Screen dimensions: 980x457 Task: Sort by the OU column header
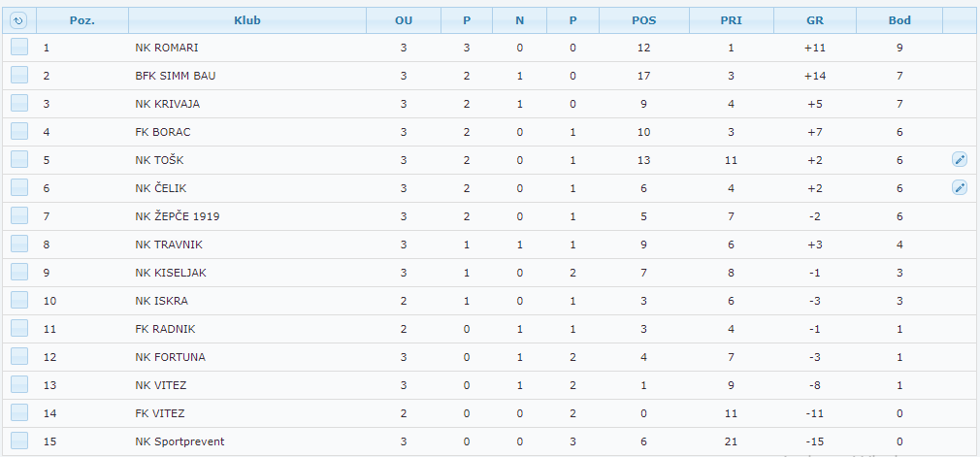[404, 20]
